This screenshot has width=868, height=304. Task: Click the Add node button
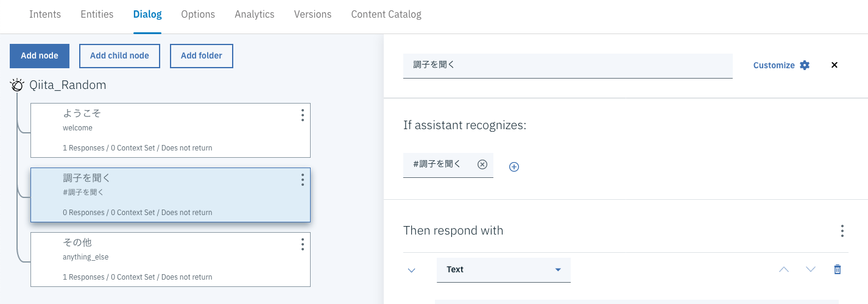coord(40,56)
